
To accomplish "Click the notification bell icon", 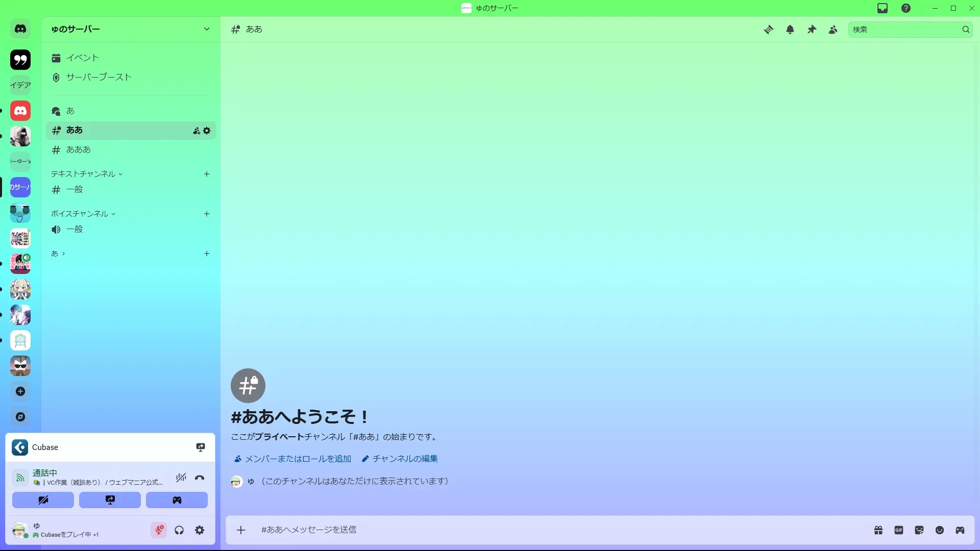I will pyautogui.click(x=790, y=30).
